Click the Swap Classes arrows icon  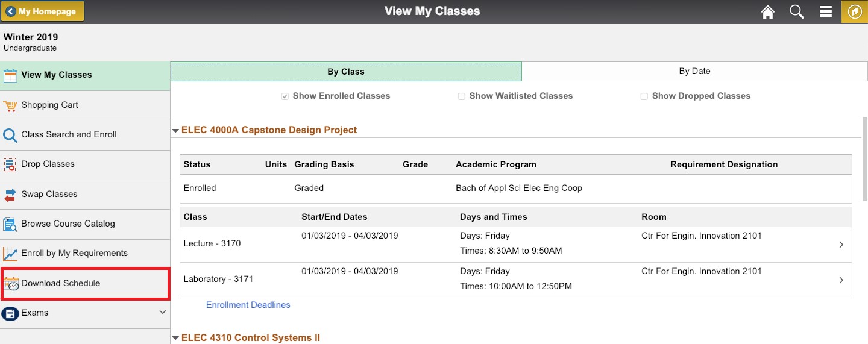[10, 195]
